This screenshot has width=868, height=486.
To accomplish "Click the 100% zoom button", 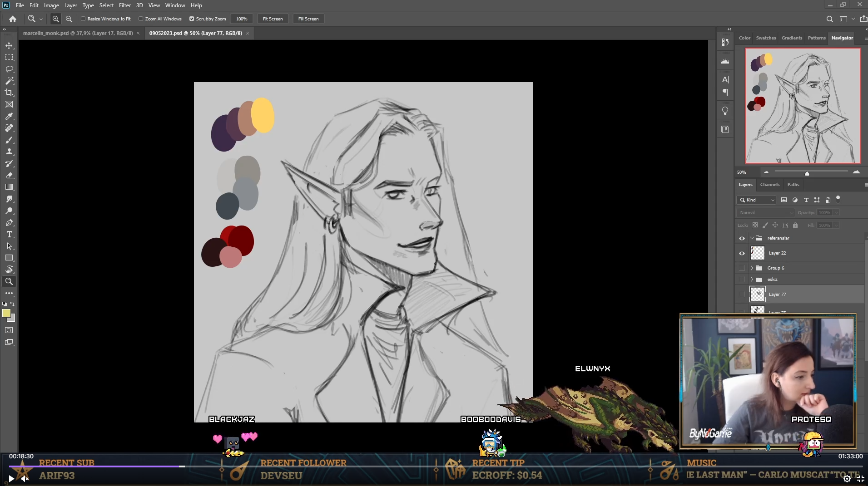I will point(242,19).
